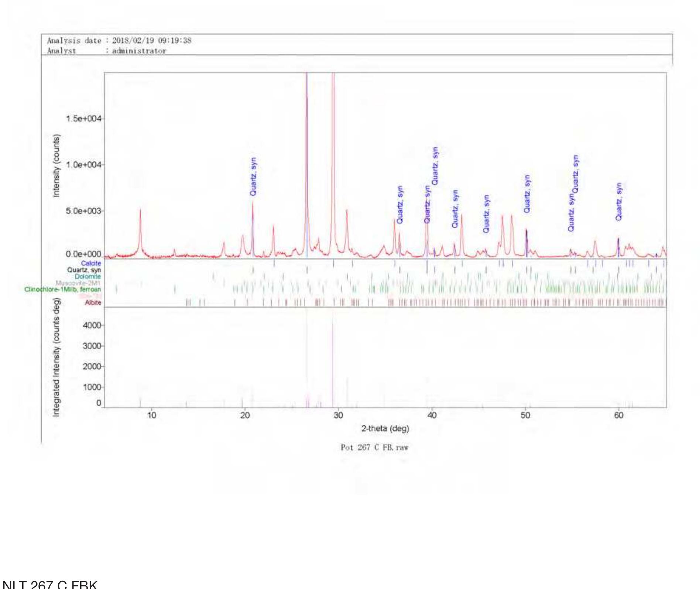Click the x-axis tick label 30
Screen dimensions: 700x589
(x=338, y=415)
